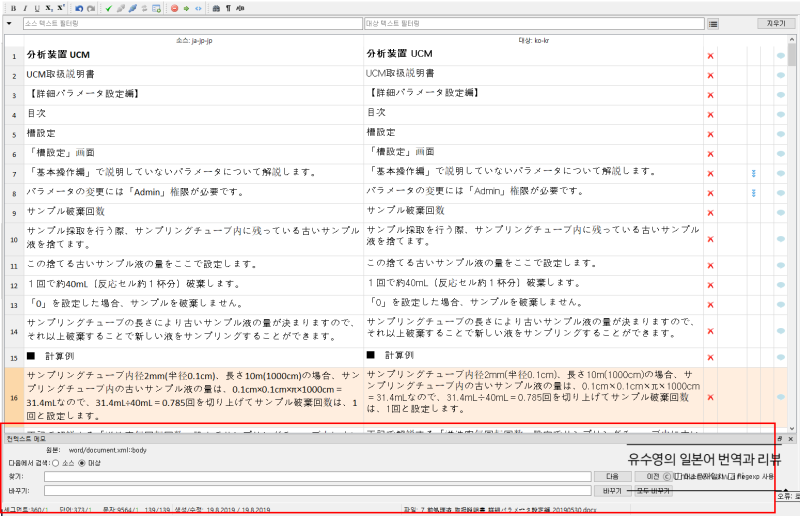Click the red circle reject icon

coord(174,8)
